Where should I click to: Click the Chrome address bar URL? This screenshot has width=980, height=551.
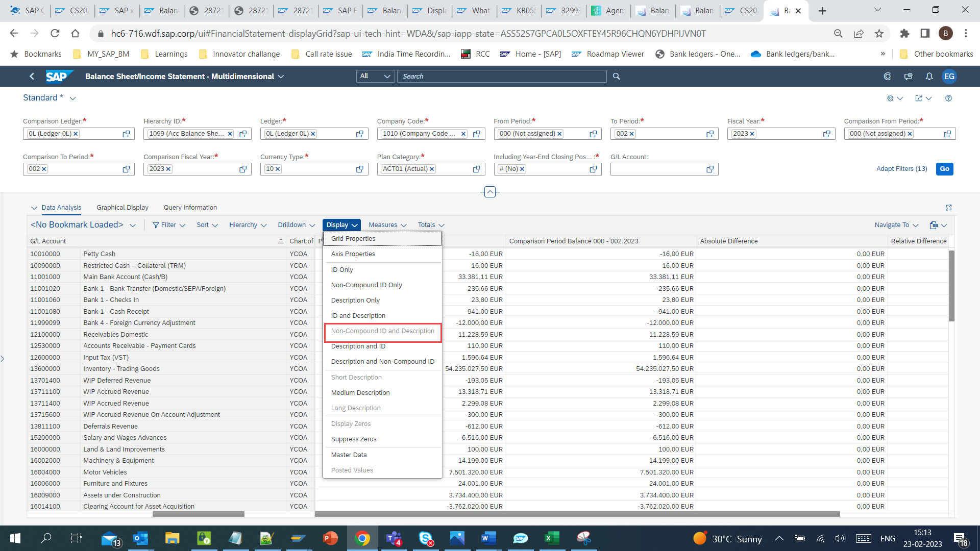[408, 34]
